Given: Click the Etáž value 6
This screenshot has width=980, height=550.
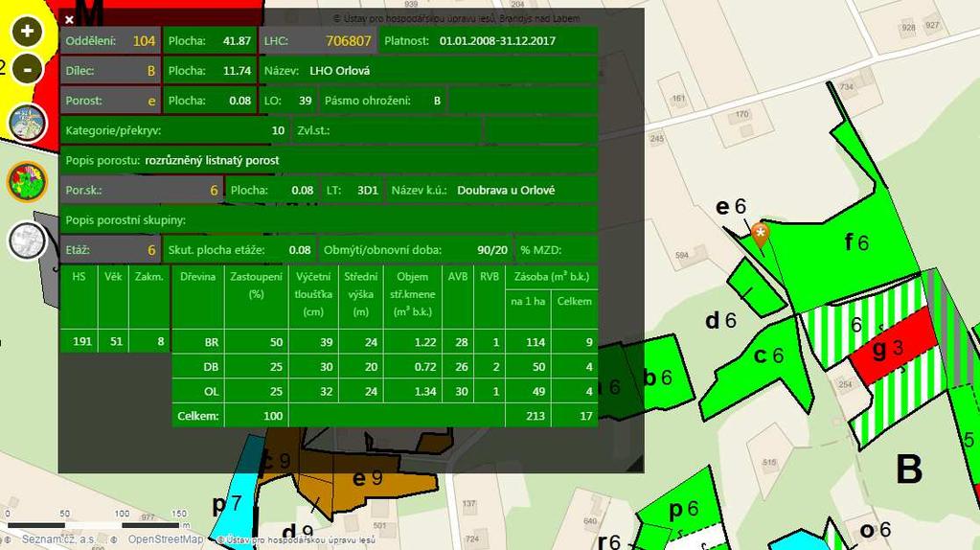Looking at the screenshot, I should click(x=151, y=250).
